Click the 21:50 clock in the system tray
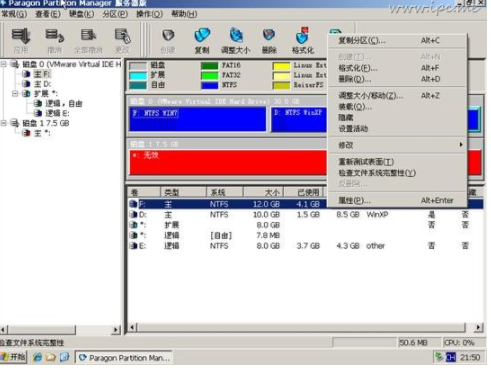This screenshot has height=374, width=491. (470, 357)
